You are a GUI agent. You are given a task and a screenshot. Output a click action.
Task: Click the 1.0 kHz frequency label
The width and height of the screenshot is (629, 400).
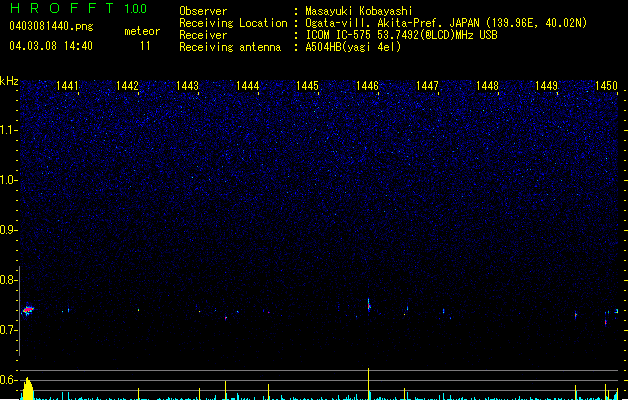point(9,180)
